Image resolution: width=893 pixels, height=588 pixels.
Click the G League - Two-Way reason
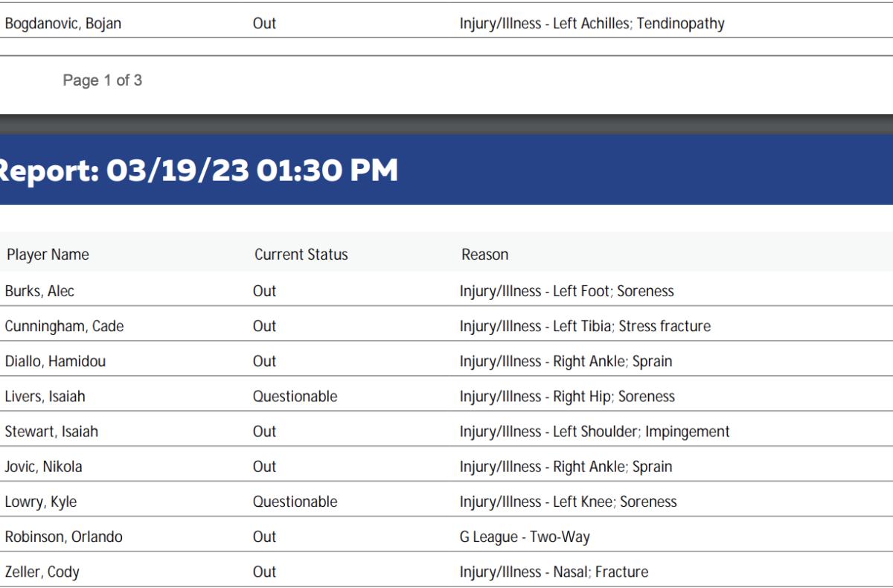tap(525, 537)
